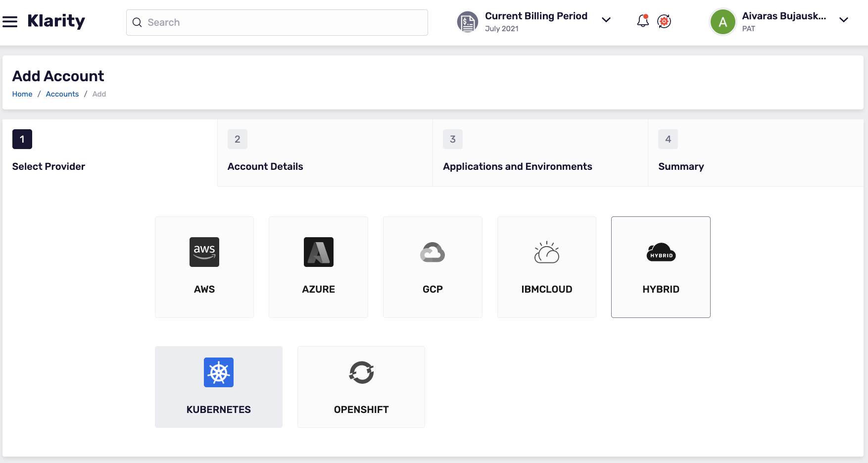Select the IBMCLOUD card label
The width and height of the screenshot is (868, 463).
547,289
